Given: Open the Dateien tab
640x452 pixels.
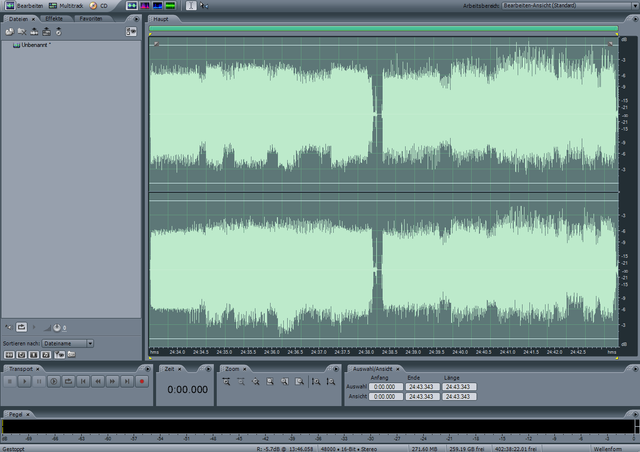Looking at the screenshot, I should pos(18,19).
